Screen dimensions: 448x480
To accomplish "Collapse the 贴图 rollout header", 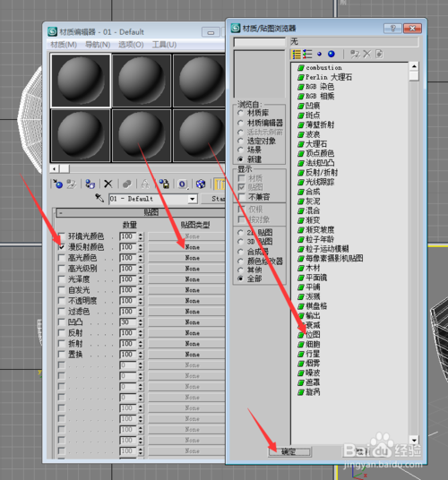I will (141, 212).
